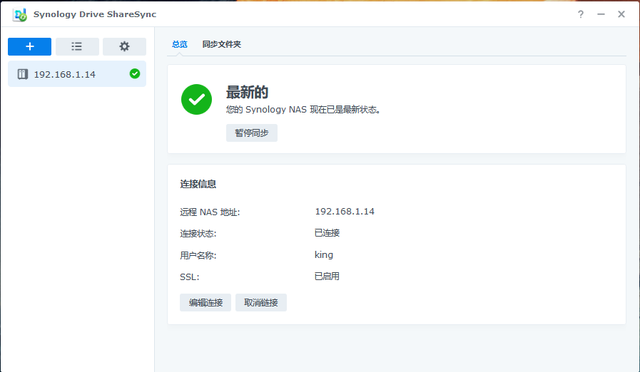Select the 192.168.1.14 connection in sidebar

pos(77,74)
